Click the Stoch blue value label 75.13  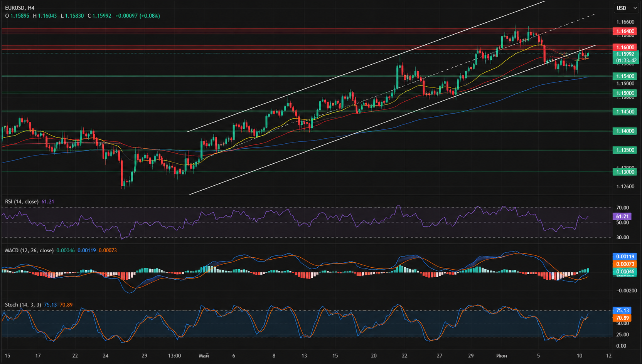(622, 310)
